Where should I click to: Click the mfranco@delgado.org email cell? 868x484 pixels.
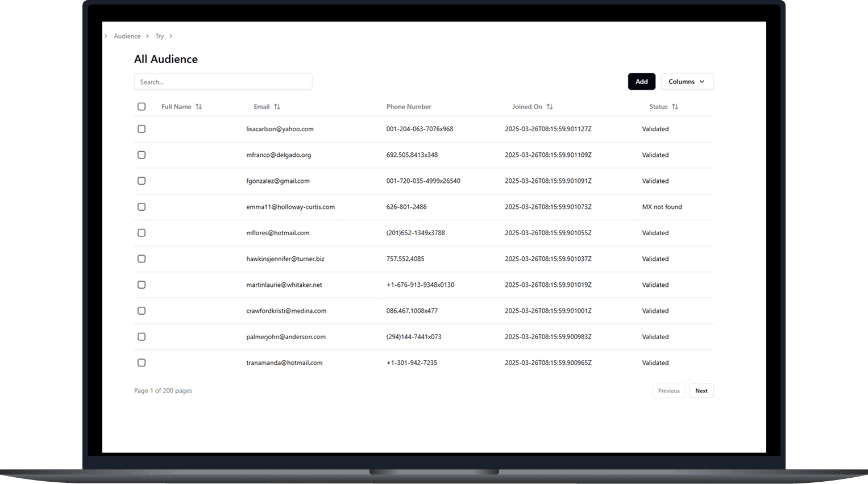click(279, 155)
